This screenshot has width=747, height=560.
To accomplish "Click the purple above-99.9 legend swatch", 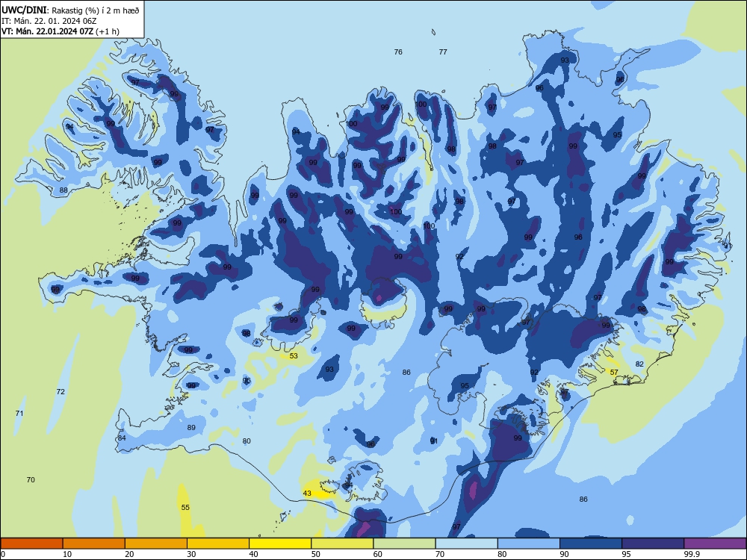I will click(715, 544).
